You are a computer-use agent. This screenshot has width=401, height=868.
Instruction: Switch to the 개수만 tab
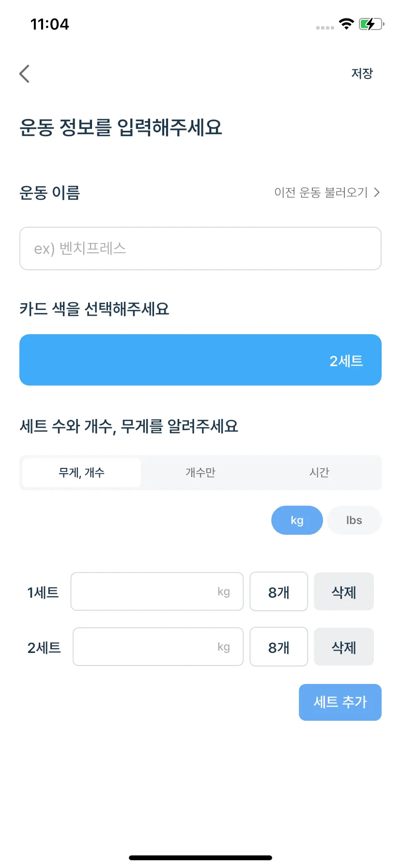click(x=200, y=472)
